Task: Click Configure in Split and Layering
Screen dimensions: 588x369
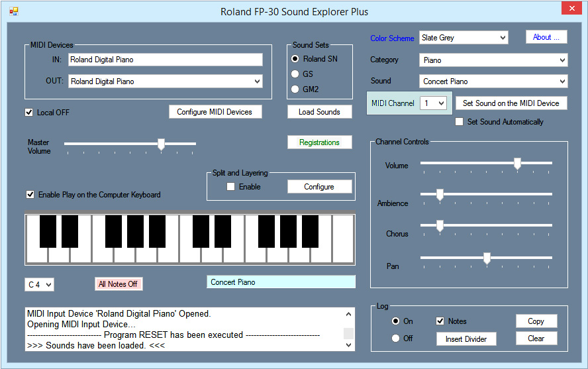Action: click(x=320, y=186)
